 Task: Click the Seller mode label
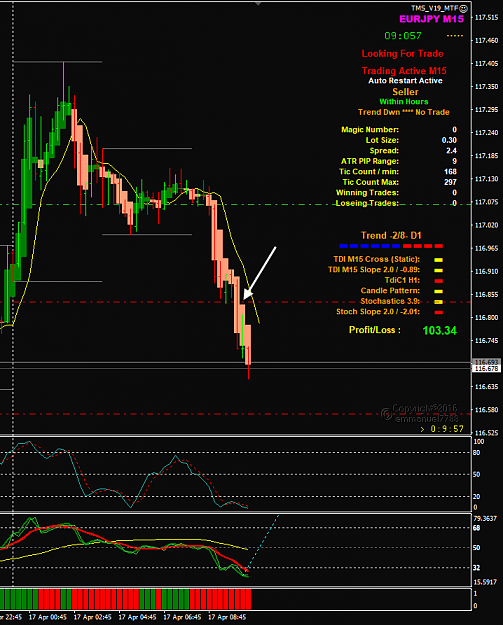pyautogui.click(x=405, y=92)
